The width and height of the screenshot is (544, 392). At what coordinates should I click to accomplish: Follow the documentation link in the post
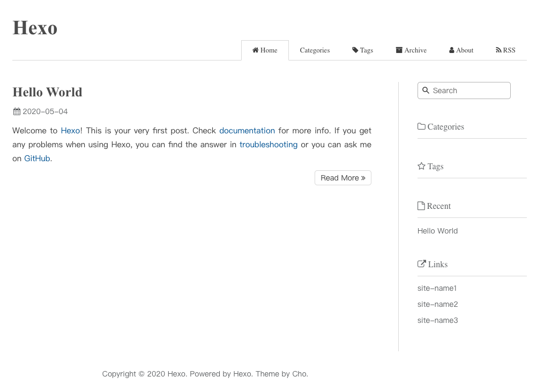click(247, 131)
